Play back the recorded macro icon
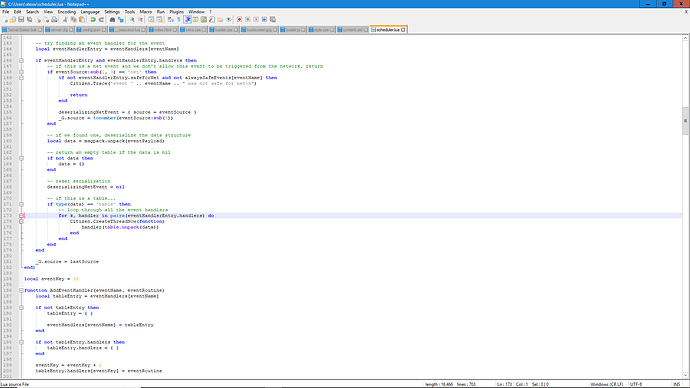This screenshot has height=388, width=690. [x=256, y=19]
